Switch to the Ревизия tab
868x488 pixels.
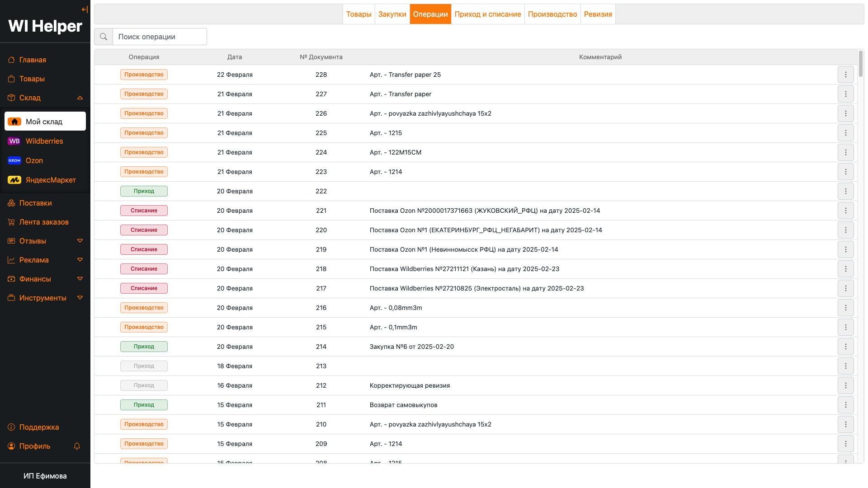(x=598, y=14)
